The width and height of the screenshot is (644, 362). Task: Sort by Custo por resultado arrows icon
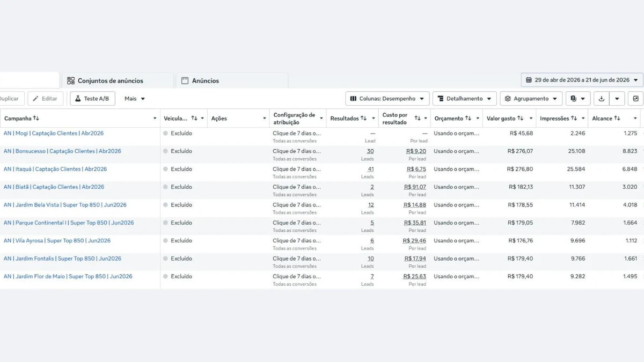pyautogui.click(x=418, y=119)
